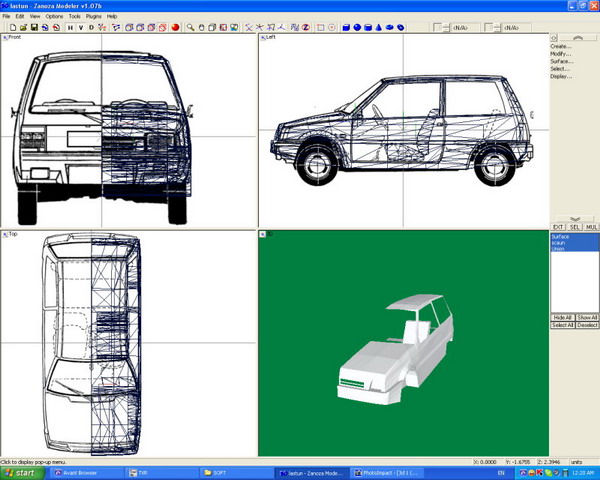
Task: Open the File menu
Action: pyautogui.click(x=7, y=16)
